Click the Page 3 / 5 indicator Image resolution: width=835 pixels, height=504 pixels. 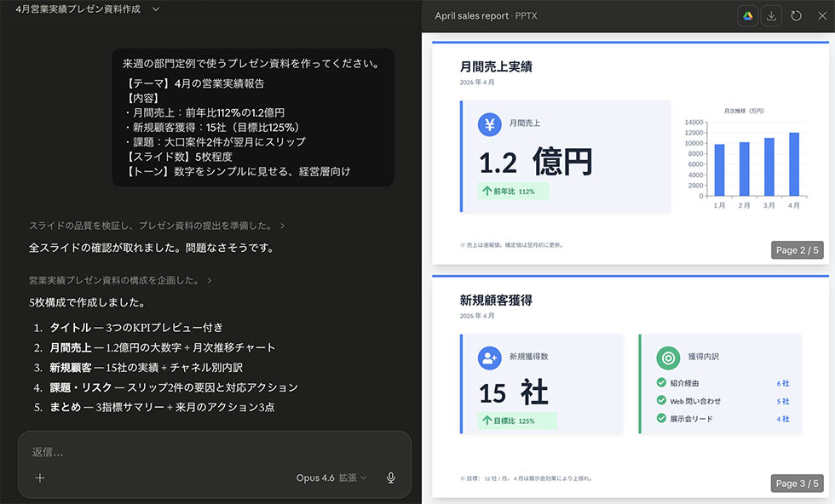(x=798, y=484)
